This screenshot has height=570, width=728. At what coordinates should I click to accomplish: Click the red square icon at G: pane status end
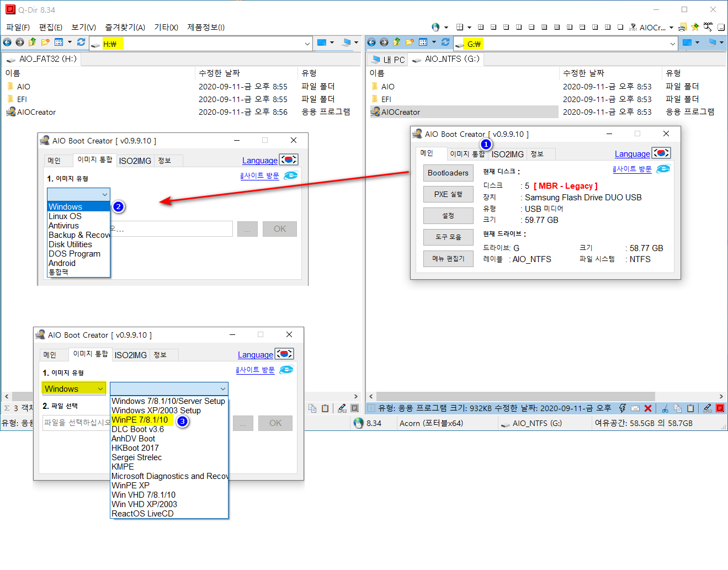click(x=720, y=408)
